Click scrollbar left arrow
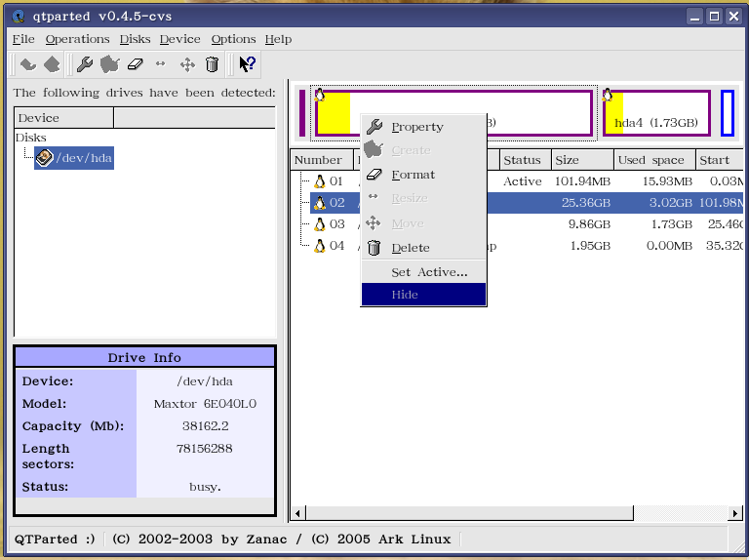The height and width of the screenshot is (560, 749). (x=298, y=513)
